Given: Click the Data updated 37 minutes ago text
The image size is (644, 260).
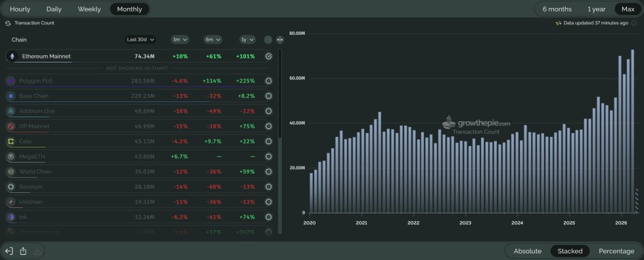Looking at the screenshot, I should (x=596, y=23).
